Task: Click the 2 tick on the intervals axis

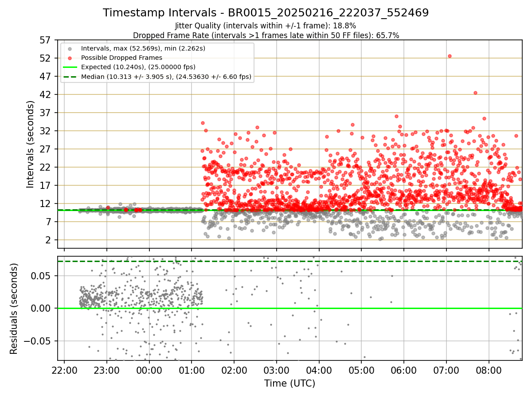Action: click(49, 240)
